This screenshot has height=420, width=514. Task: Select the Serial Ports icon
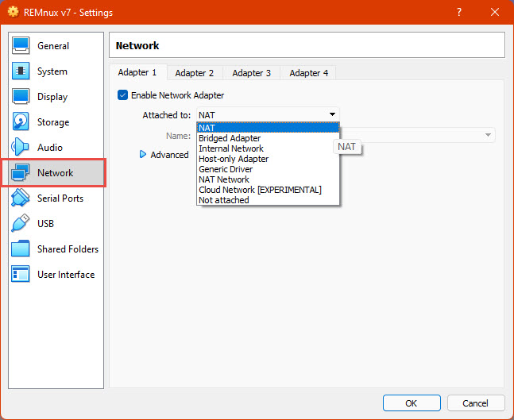[x=21, y=198]
